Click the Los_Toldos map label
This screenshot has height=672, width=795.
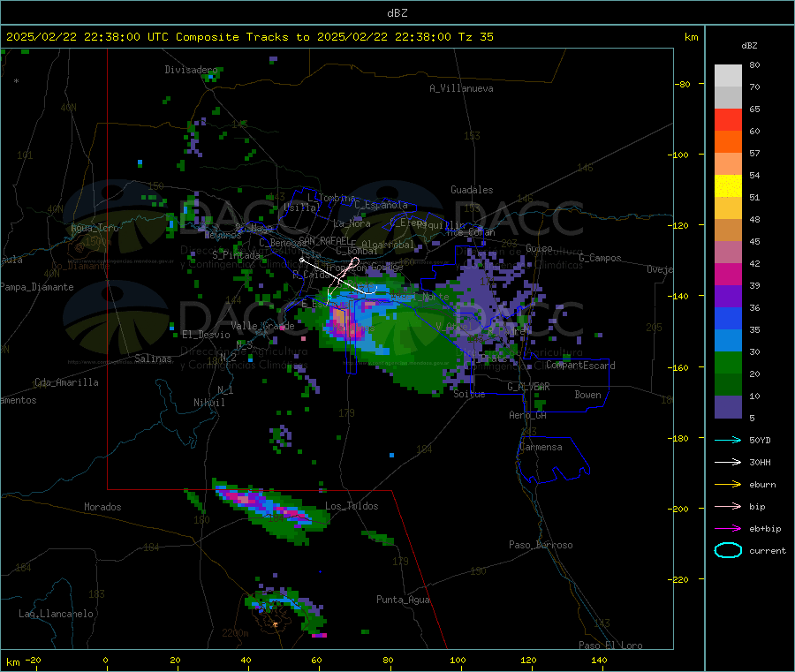pyautogui.click(x=352, y=506)
